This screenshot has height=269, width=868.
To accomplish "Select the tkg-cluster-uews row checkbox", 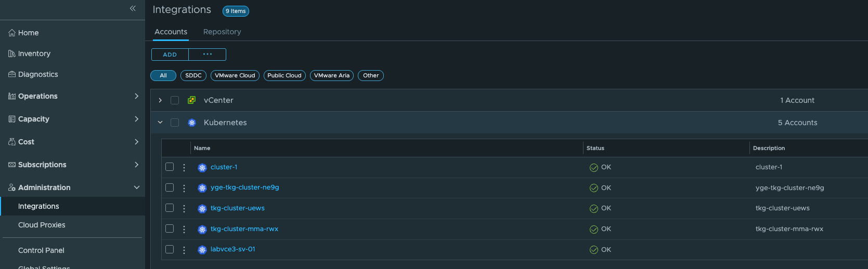I will coord(170,208).
